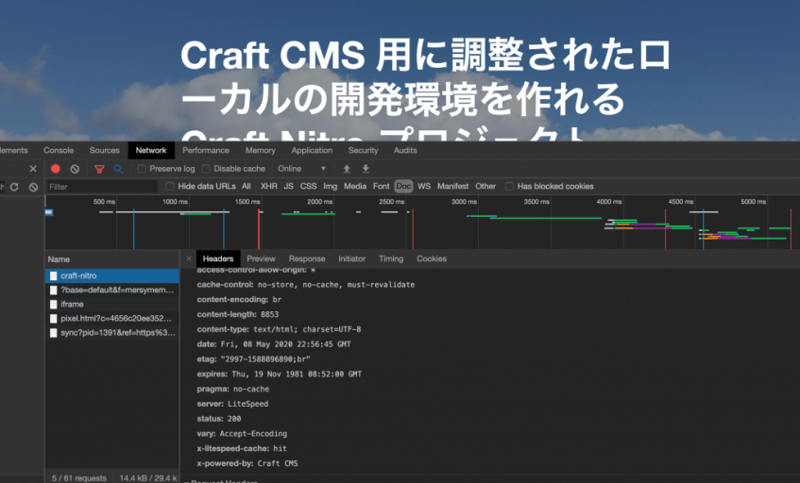Close the request details pane
This screenshot has height=483, width=800.
point(187,259)
